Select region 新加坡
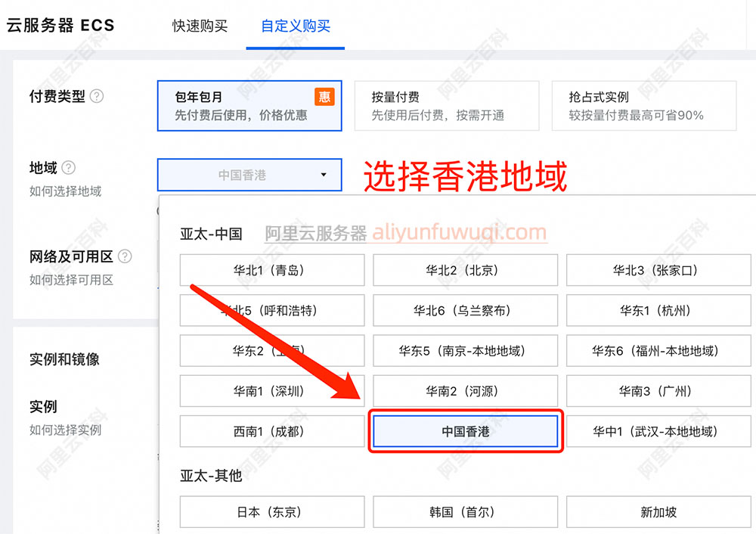This screenshot has height=534, width=756. click(658, 512)
